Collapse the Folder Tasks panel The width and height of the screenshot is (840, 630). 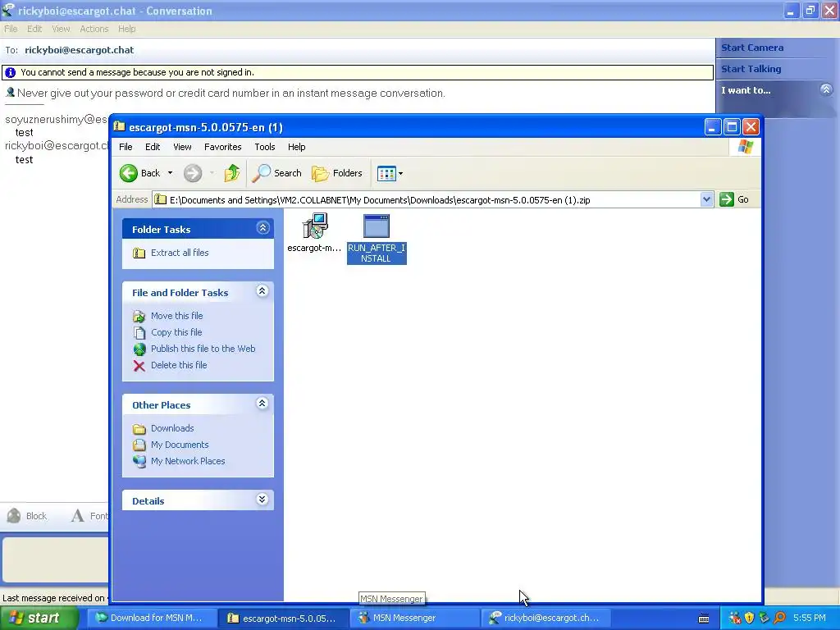click(x=262, y=228)
